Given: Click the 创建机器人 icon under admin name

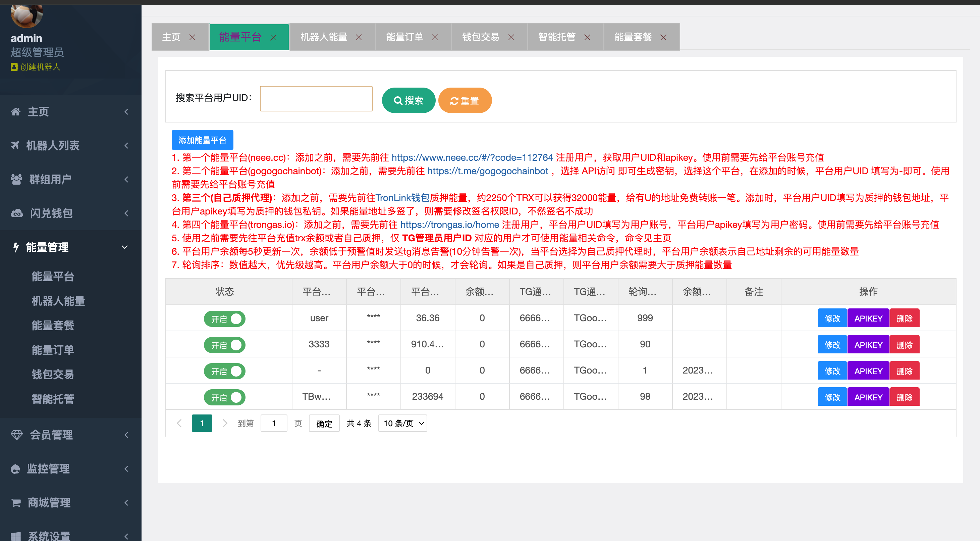Looking at the screenshot, I should (14, 67).
